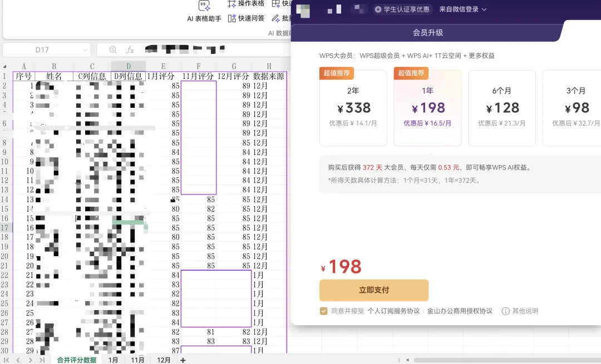Select column F header
Viewport: 601px width, 364px height.
pyautogui.click(x=199, y=66)
